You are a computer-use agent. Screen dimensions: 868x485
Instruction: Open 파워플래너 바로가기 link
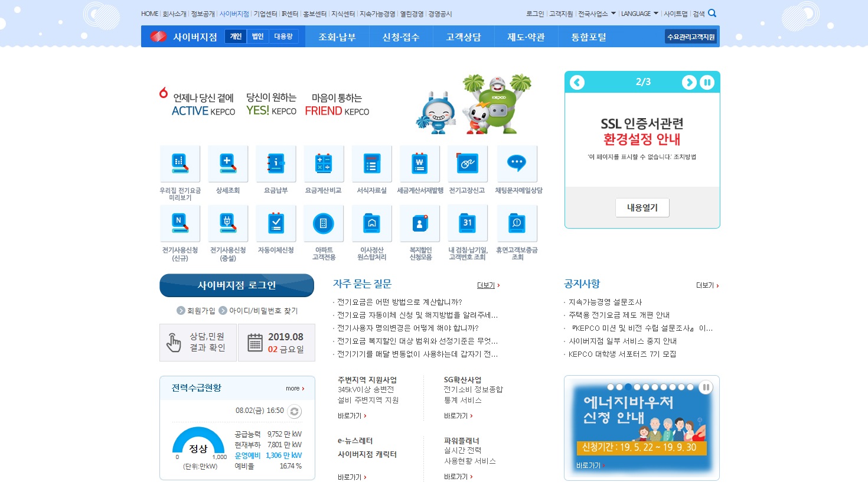point(458,477)
